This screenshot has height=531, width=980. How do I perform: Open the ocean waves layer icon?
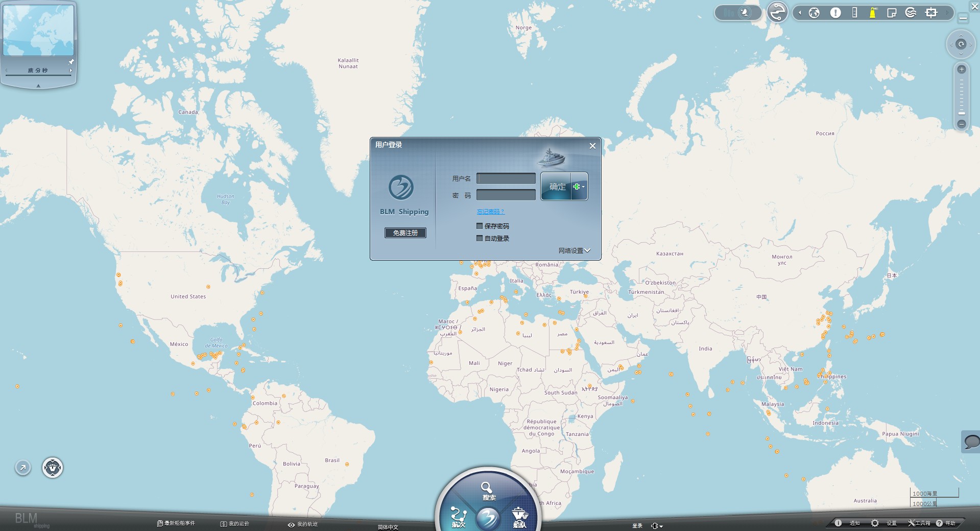911,13
